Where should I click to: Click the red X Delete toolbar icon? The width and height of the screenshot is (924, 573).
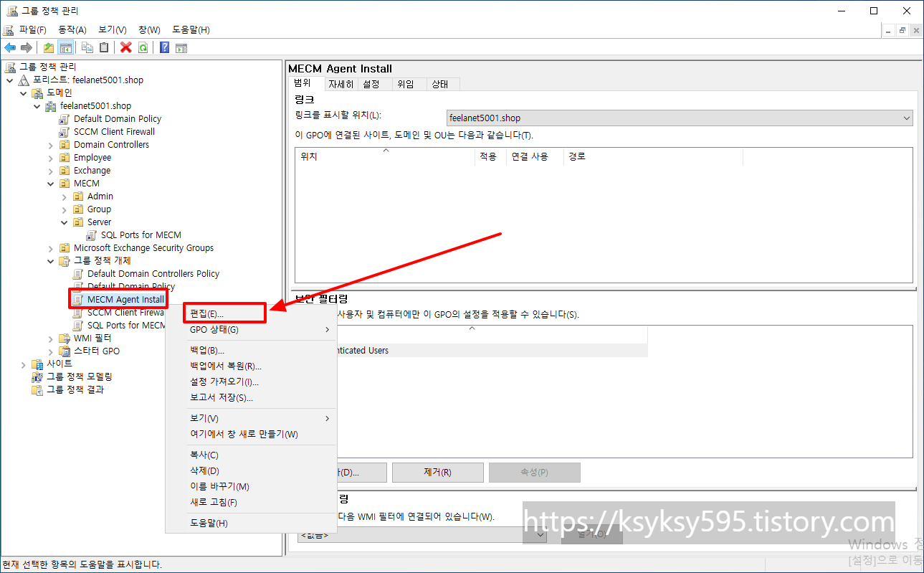[x=126, y=47]
